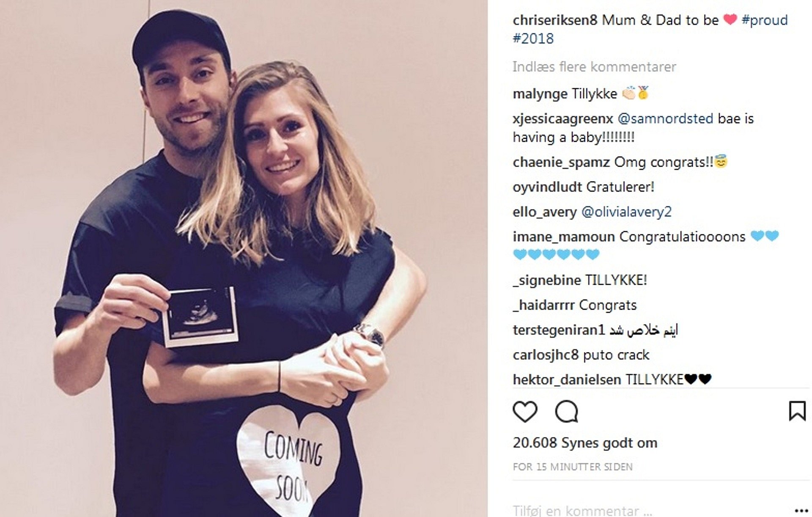Like the post with the heart icon
812x517 pixels.
click(x=525, y=411)
